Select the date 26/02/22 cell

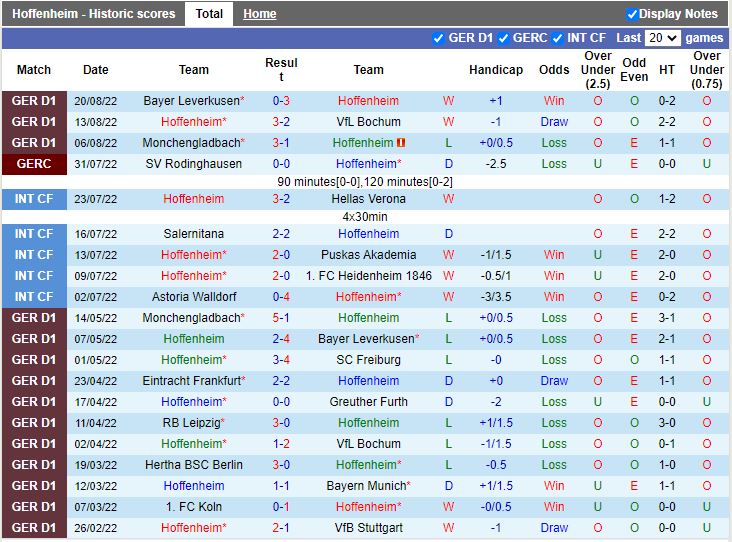tap(96, 528)
